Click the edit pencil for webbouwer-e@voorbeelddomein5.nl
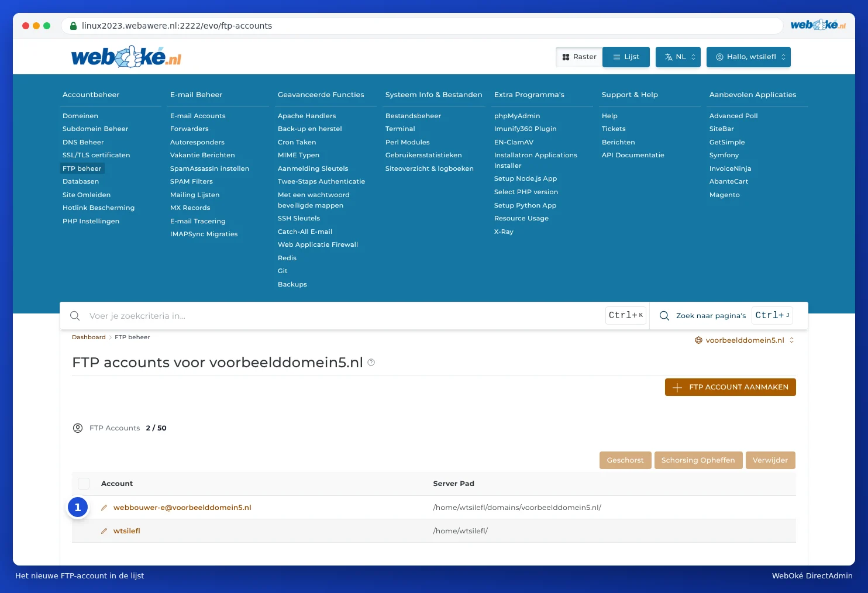 (x=104, y=508)
